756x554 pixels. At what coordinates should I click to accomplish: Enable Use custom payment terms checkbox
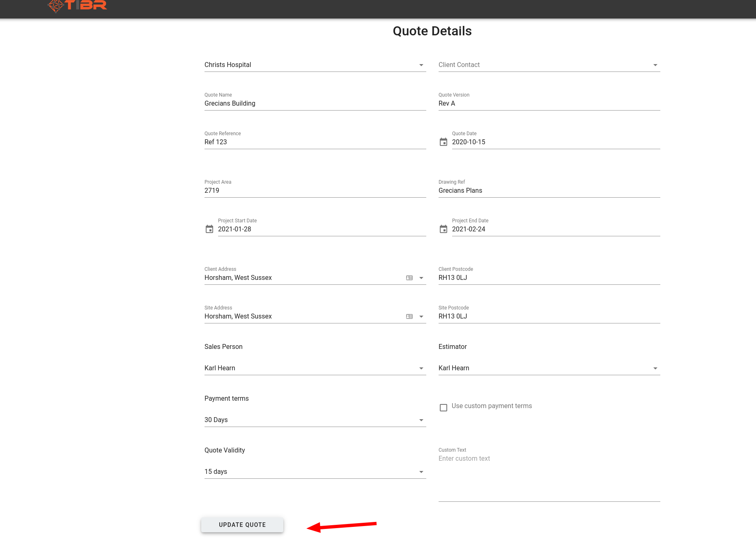(443, 408)
